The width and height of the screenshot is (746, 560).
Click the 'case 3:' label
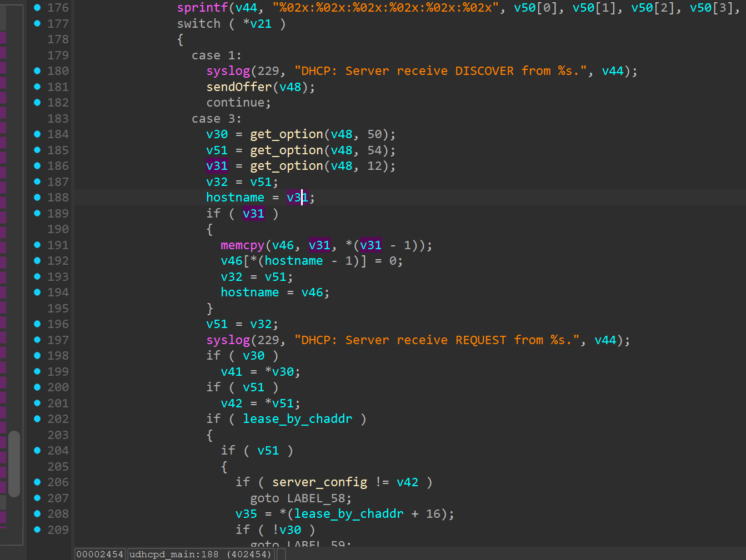[217, 119]
